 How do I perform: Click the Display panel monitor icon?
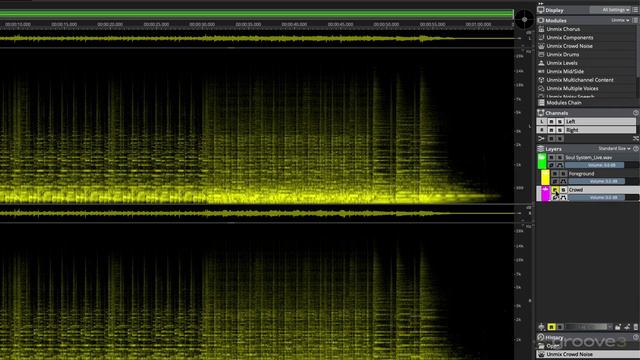coord(541,10)
